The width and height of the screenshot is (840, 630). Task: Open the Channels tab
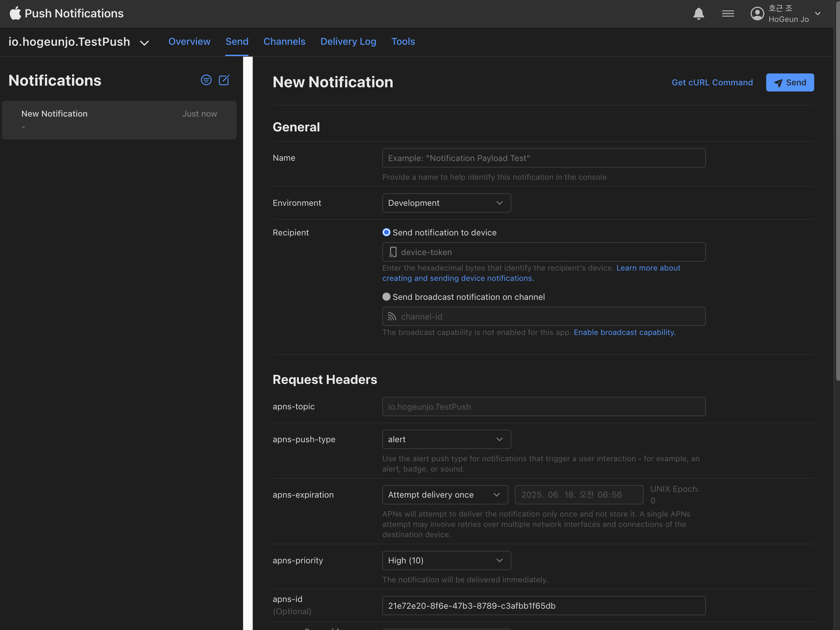pyautogui.click(x=284, y=41)
